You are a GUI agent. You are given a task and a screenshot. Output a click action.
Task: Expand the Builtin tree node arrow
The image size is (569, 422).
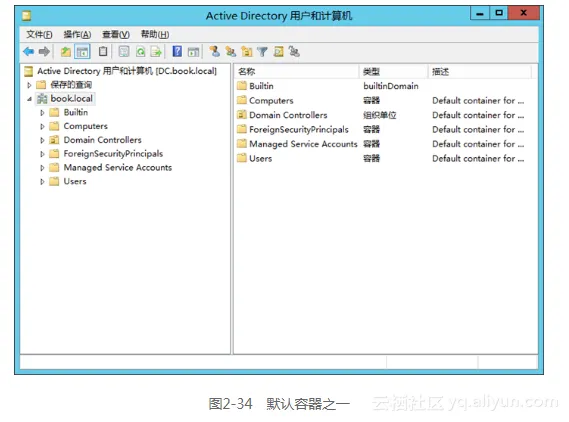coord(42,112)
